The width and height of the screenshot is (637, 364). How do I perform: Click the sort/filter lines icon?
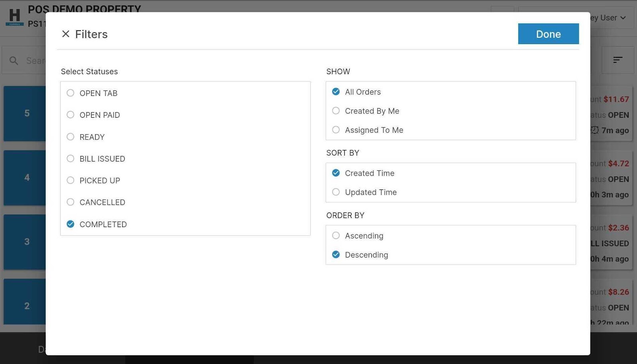click(617, 60)
